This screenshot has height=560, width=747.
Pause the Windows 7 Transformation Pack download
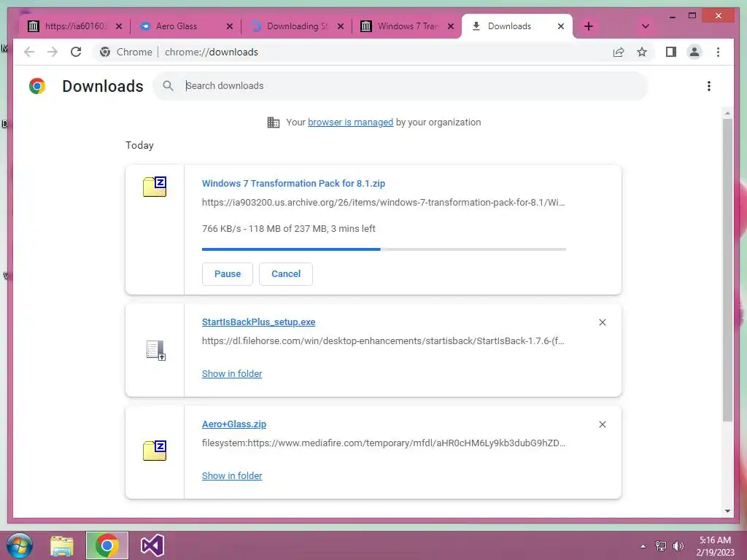228,274
